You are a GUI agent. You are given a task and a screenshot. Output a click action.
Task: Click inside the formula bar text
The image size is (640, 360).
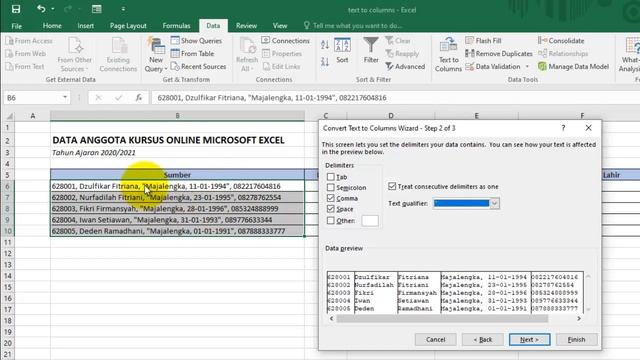point(272,98)
